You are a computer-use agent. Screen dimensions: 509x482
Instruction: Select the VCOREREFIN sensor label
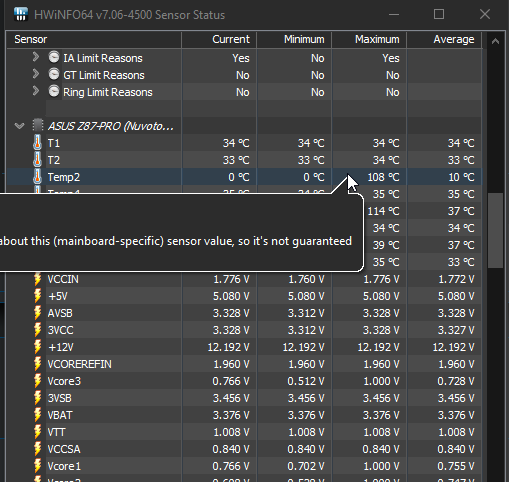[79, 364]
